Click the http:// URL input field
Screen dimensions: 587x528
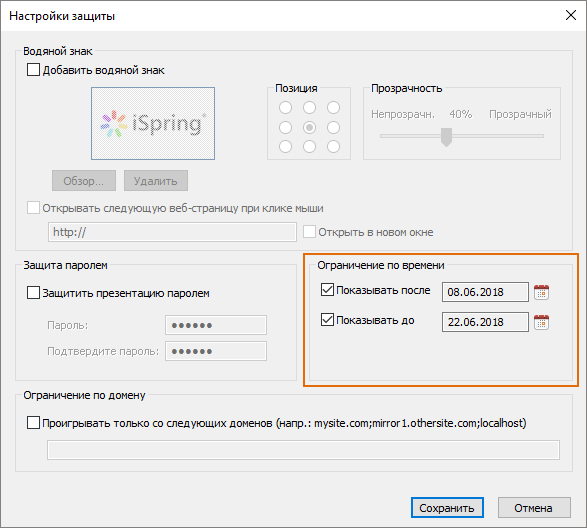click(172, 232)
